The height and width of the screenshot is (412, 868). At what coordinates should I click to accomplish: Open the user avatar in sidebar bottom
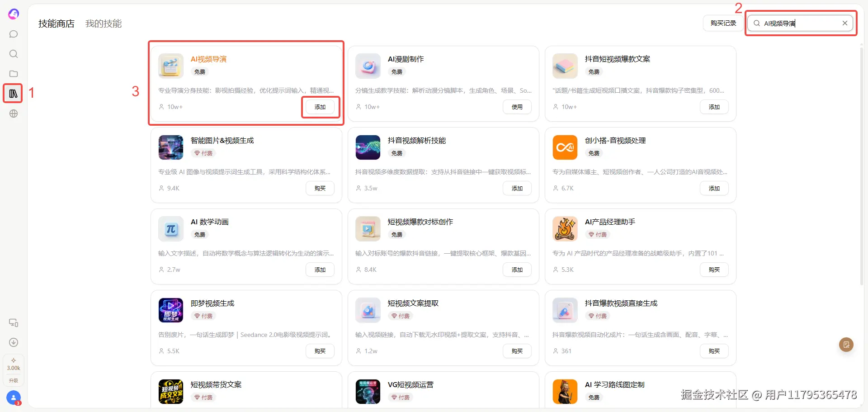pyautogui.click(x=14, y=398)
